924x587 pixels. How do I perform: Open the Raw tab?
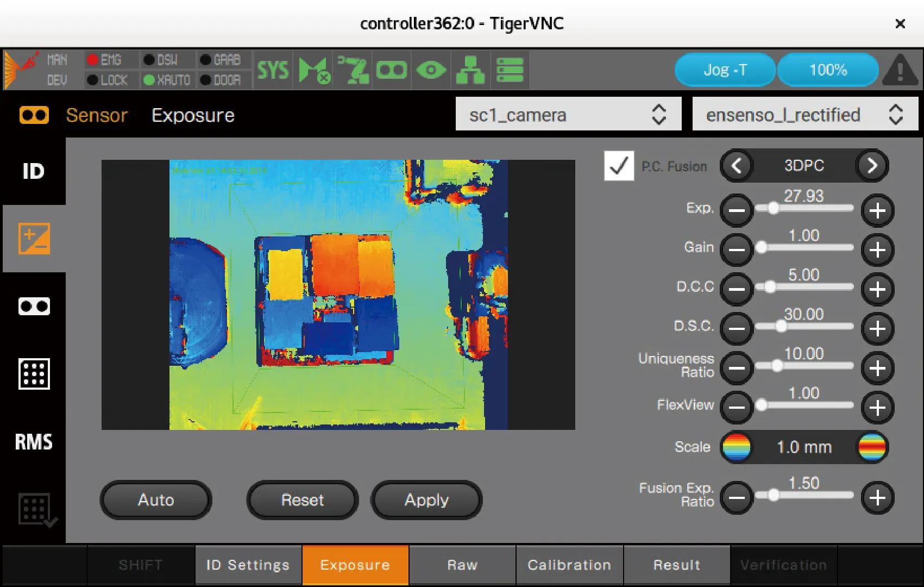tap(462, 565)
